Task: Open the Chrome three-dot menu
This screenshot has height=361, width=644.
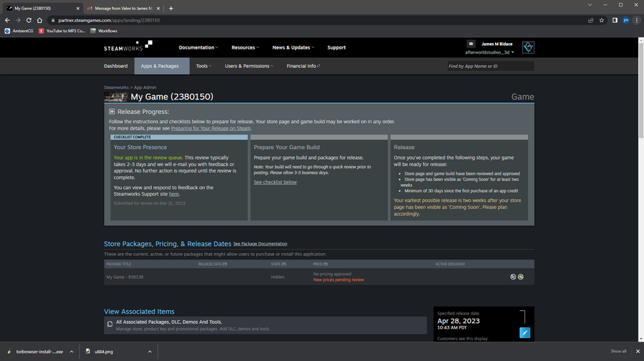Action: coord(637,20)
